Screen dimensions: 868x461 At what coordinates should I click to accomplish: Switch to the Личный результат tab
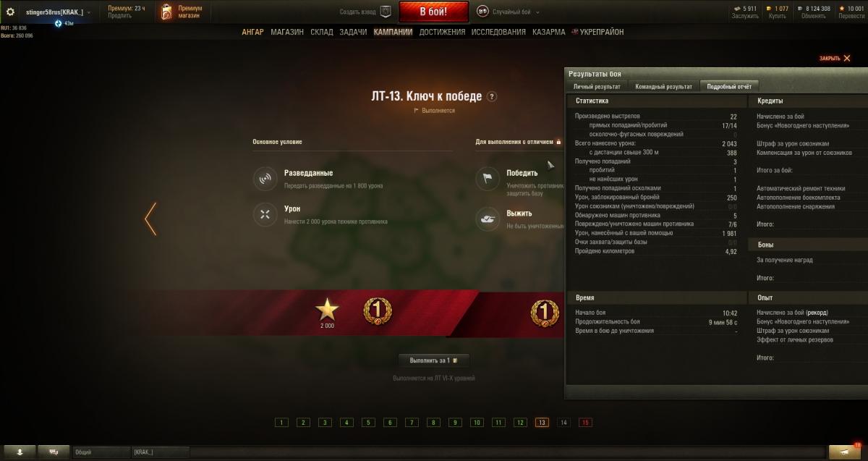[597, 86]
